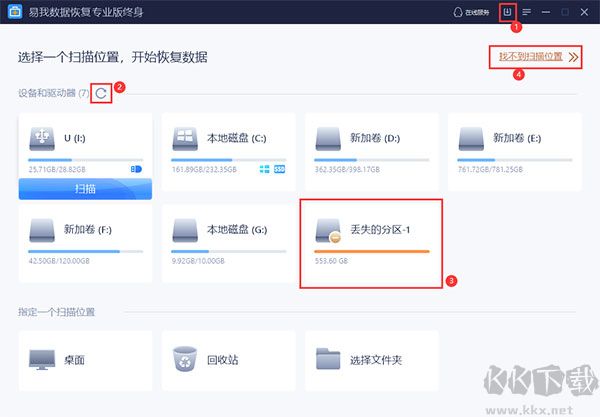Click the double chevron beside scan location link
600x417 pixels.
coord(573,57)
